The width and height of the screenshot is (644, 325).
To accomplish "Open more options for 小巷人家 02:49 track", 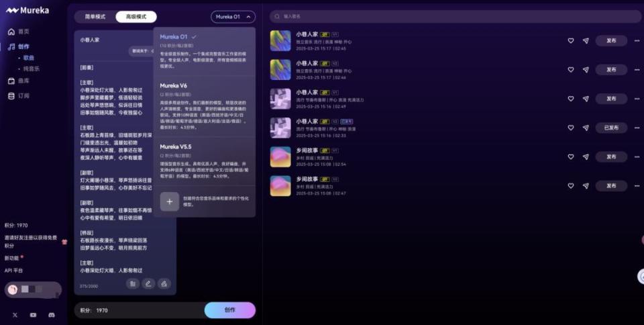I will (636, 99).
